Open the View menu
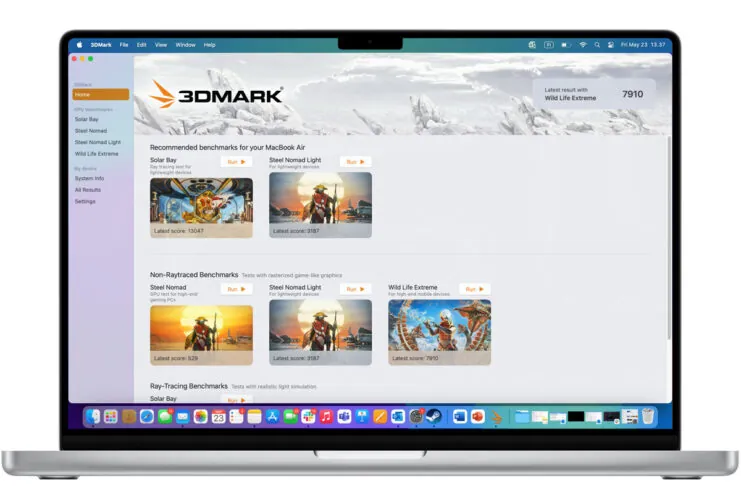Image resolution: width=741 pixels, height=486 pixels. pos(161,45)
